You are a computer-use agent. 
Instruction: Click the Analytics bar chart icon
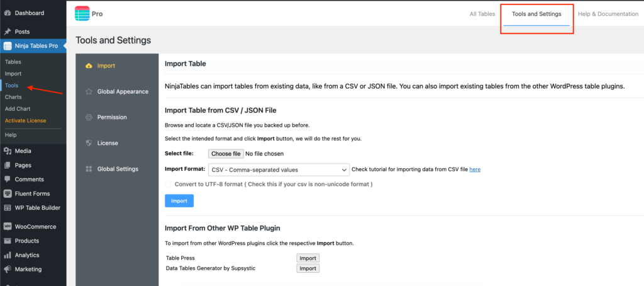tap(8, 255)
